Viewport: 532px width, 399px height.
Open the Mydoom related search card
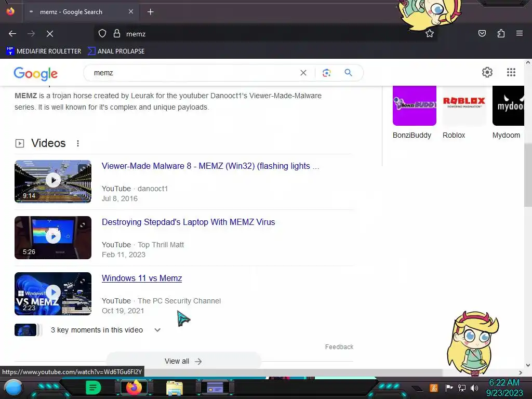click(508, 112)
